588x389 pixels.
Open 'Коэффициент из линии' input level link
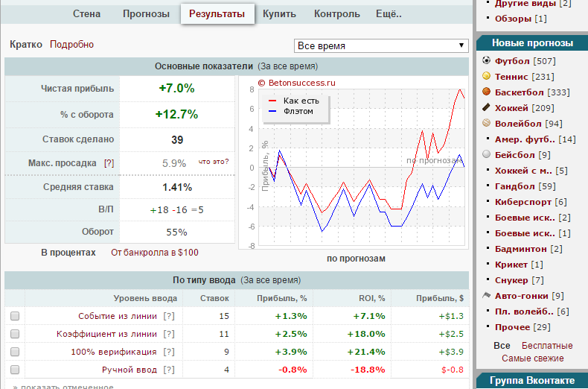pos(106,334)
